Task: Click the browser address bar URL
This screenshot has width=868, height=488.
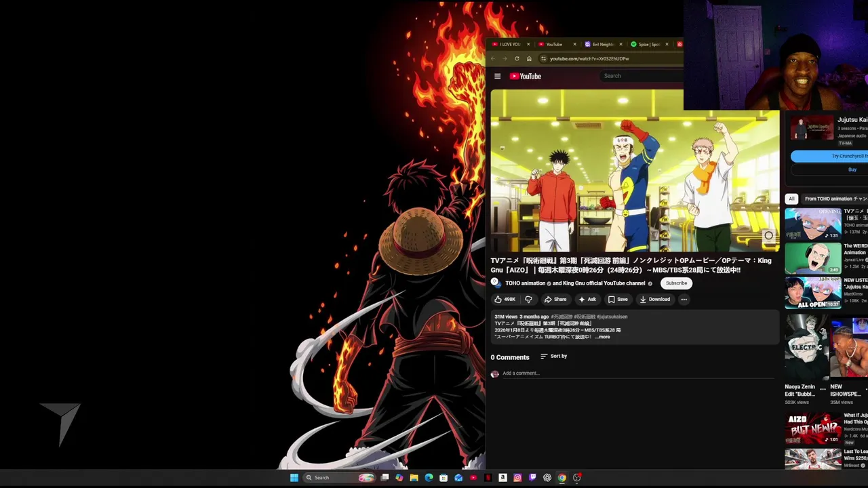Action: [x=589, y=58]
